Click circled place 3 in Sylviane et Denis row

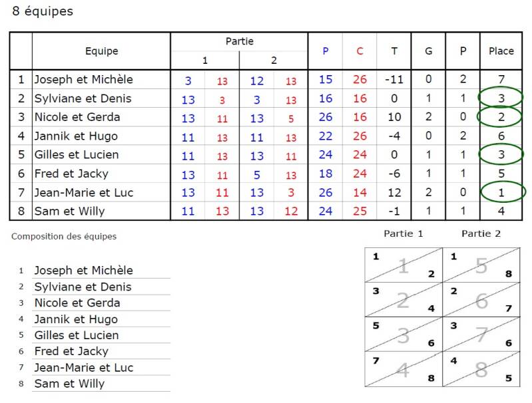(501, 98)
